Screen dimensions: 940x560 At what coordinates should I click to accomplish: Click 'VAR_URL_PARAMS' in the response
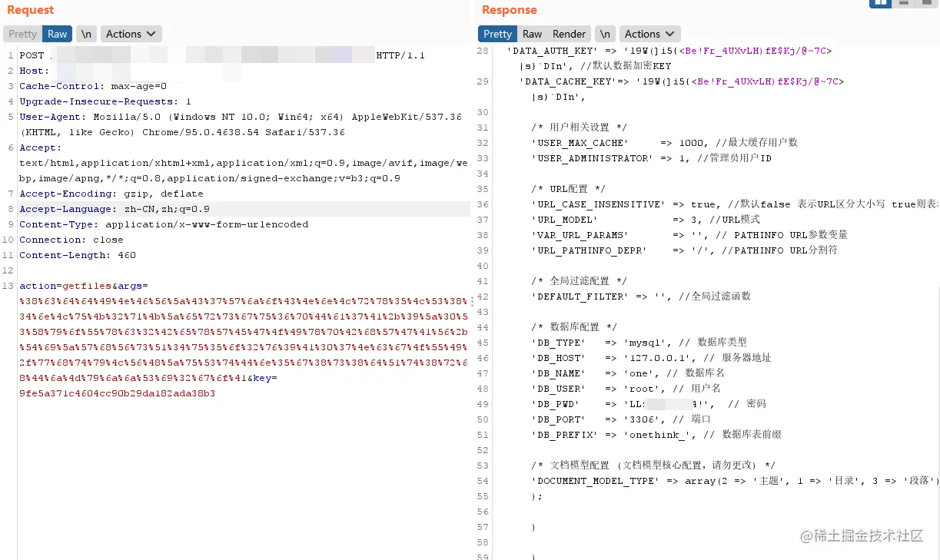(580, 235)
